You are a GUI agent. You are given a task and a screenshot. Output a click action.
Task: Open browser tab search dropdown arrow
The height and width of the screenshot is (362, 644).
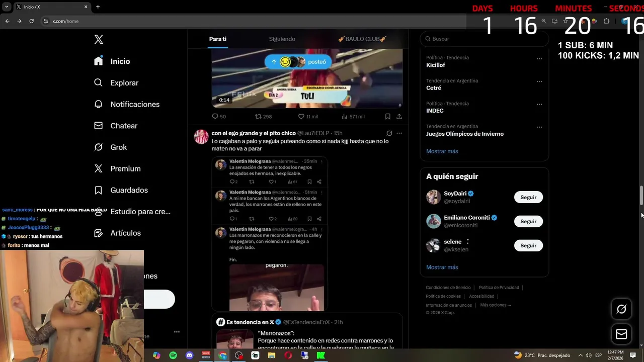tap(7, 7)
